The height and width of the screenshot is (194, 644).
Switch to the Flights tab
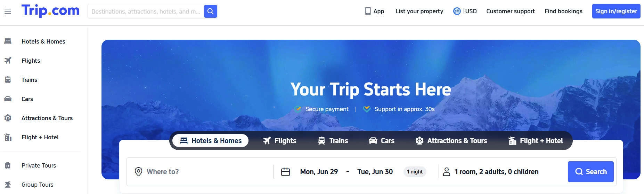(x=280, y=141)
